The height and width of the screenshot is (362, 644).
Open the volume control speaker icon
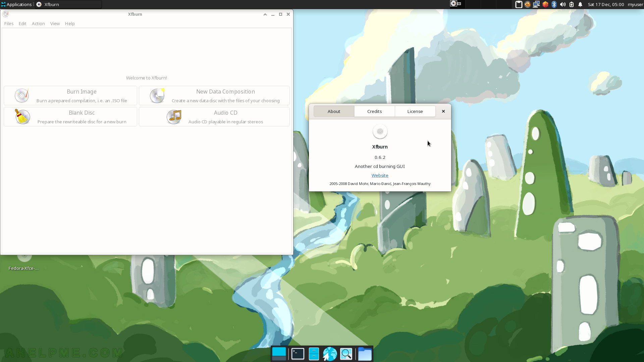pyautogui.click(x=563, y=4)
